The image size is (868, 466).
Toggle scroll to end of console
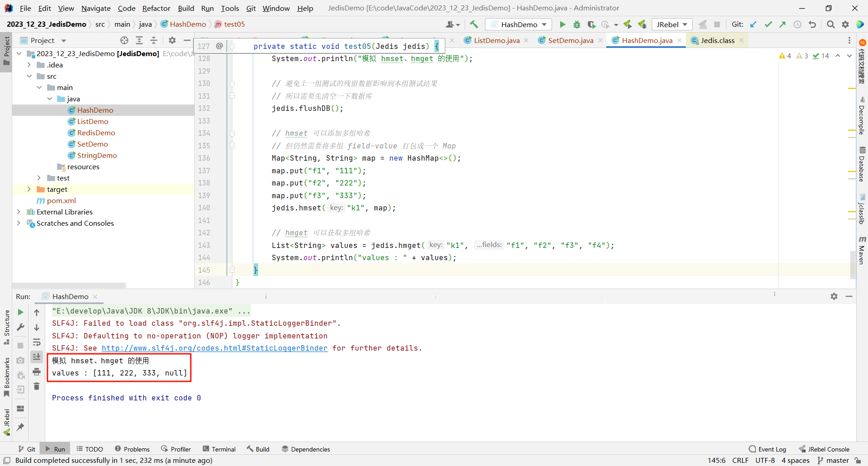point(37,357)
